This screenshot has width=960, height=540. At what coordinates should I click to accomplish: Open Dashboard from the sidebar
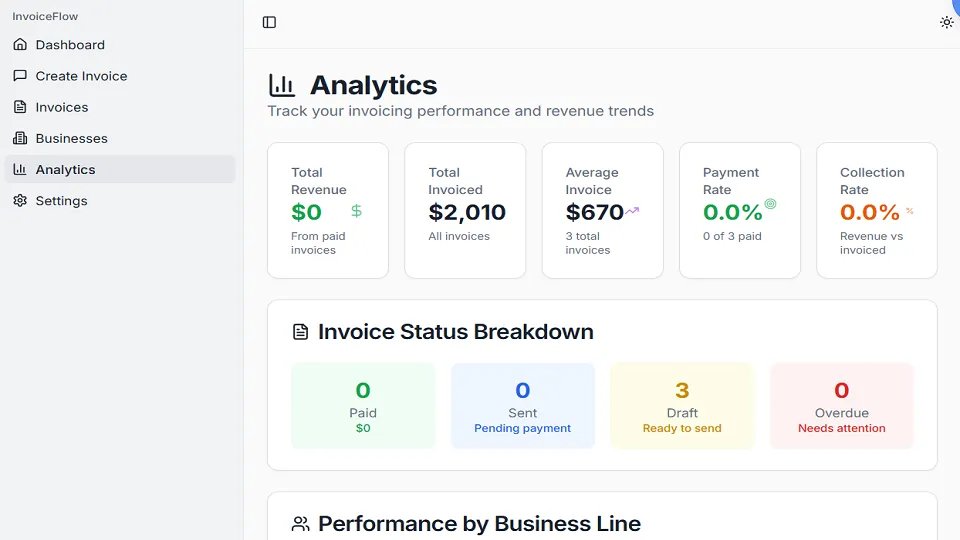120,45
